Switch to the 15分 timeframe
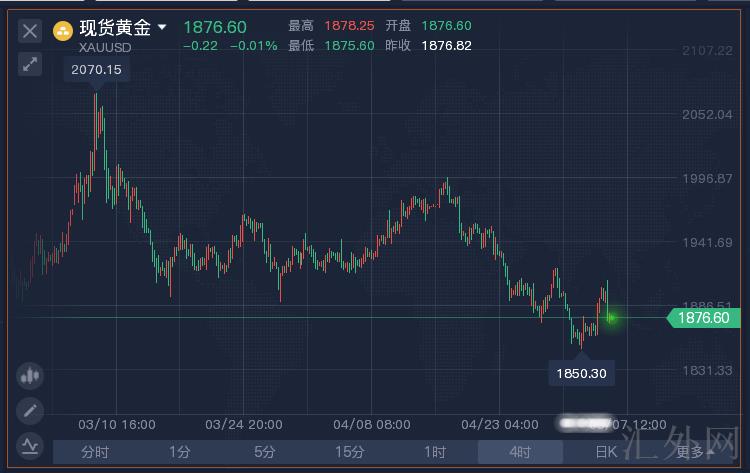Viewport: 750px width, 473px height. click(x=349, y=452)
